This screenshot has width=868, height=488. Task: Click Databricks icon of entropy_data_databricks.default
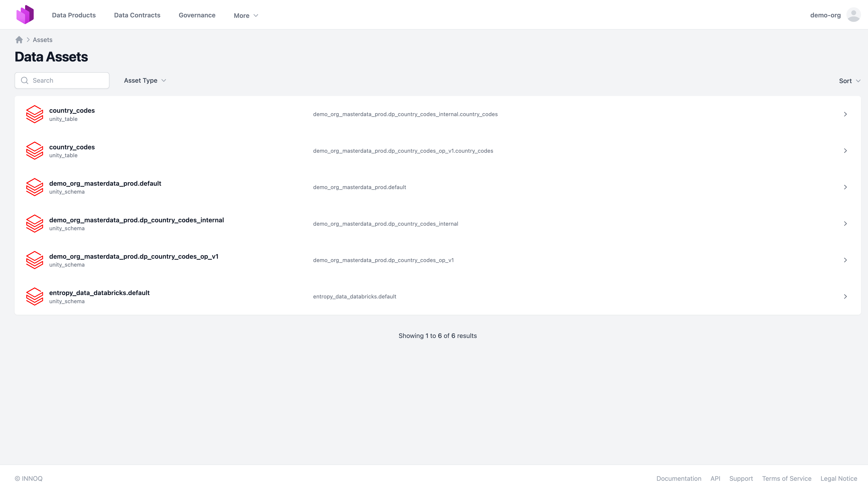pos(35,296)
